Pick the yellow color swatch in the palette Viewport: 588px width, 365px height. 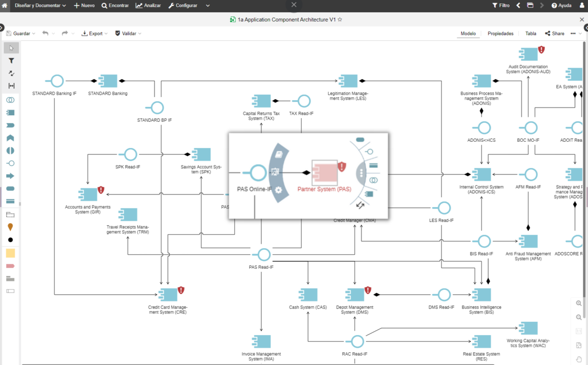coord(11,253)
